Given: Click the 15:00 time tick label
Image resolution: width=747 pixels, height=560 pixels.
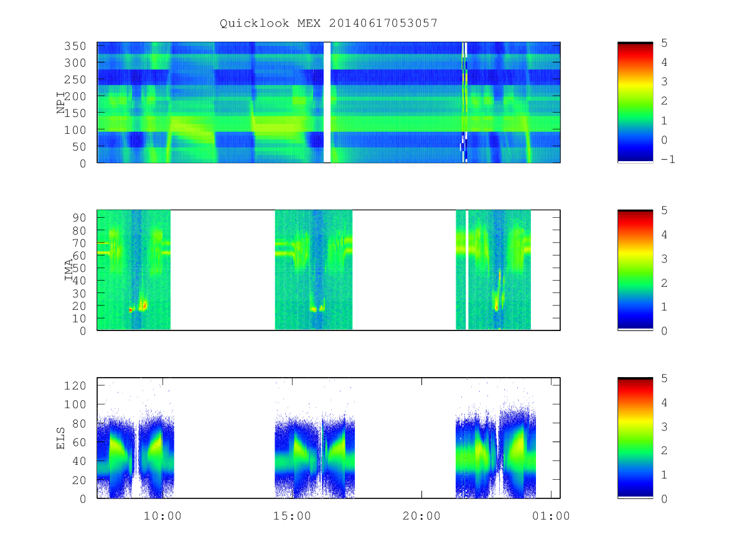Looking at the screenshot, I should tap(292, 516).
